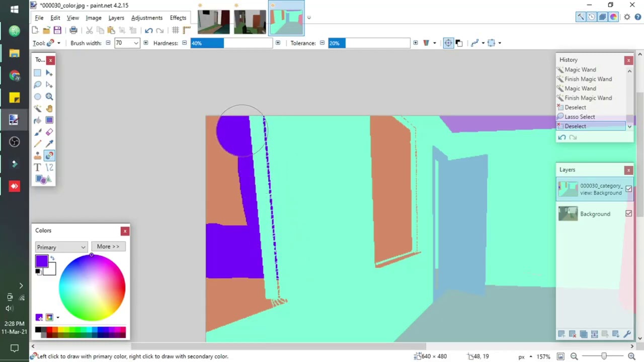The width and height of the screenshot is (644, 362).
Task: Toggle the Layers window button
Action: coord(603,17)
